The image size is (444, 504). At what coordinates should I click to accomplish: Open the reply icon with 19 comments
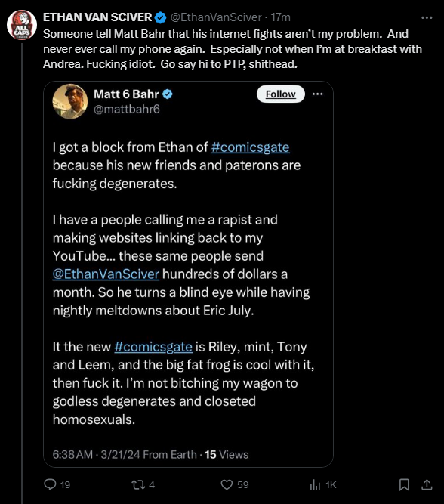[50, 484]
